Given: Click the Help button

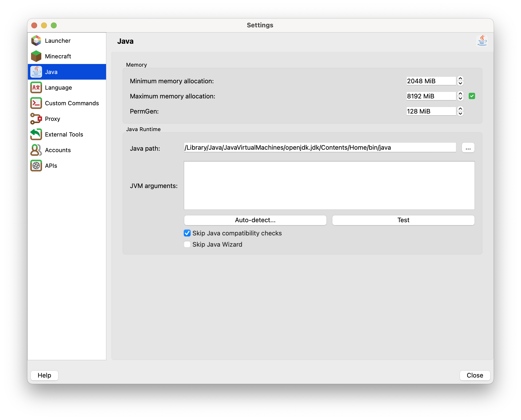Looking at the screenshot, I should (x=44, y=375).
